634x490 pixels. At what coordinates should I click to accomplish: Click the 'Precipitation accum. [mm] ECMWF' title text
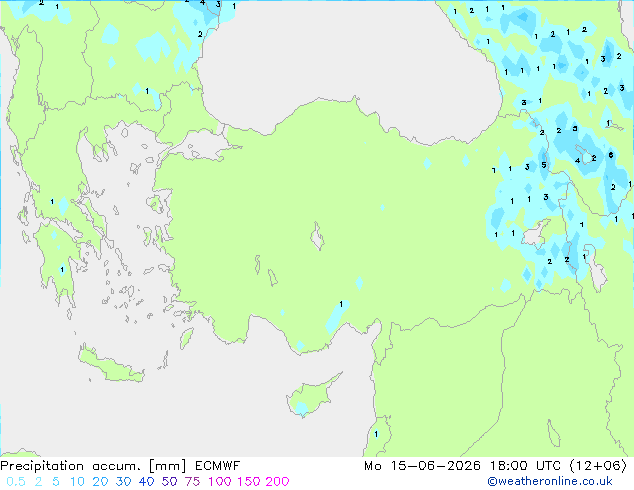(120, 466)
